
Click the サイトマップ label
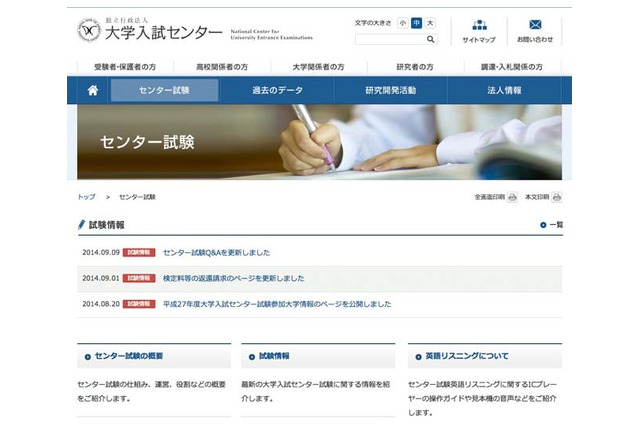tap(479, 40)
